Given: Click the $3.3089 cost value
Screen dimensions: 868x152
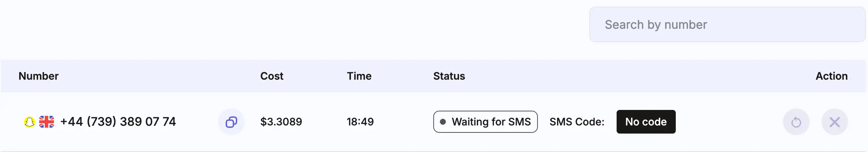Looking at the screenshot, I should coord(281,122).
